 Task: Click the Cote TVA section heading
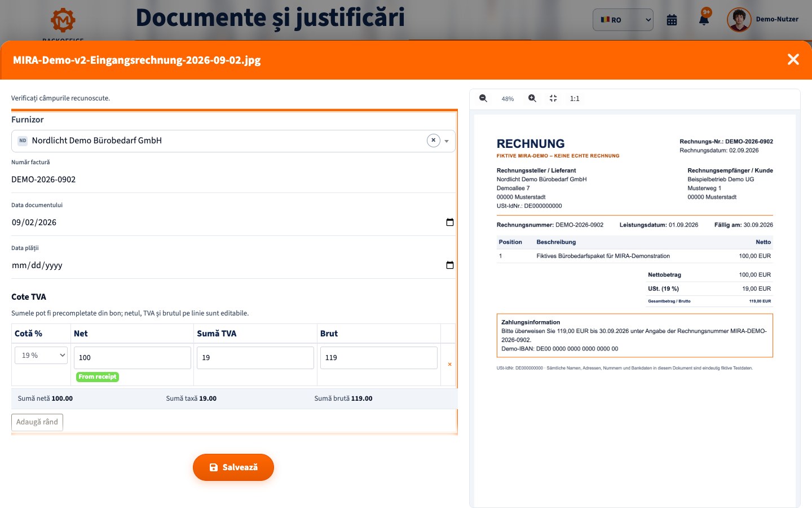pos(29,297)
